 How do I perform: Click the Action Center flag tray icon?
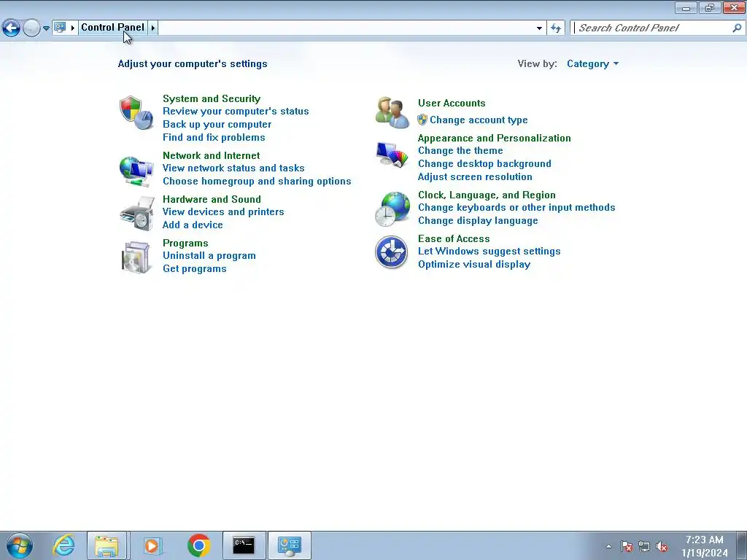pos(627,546)
